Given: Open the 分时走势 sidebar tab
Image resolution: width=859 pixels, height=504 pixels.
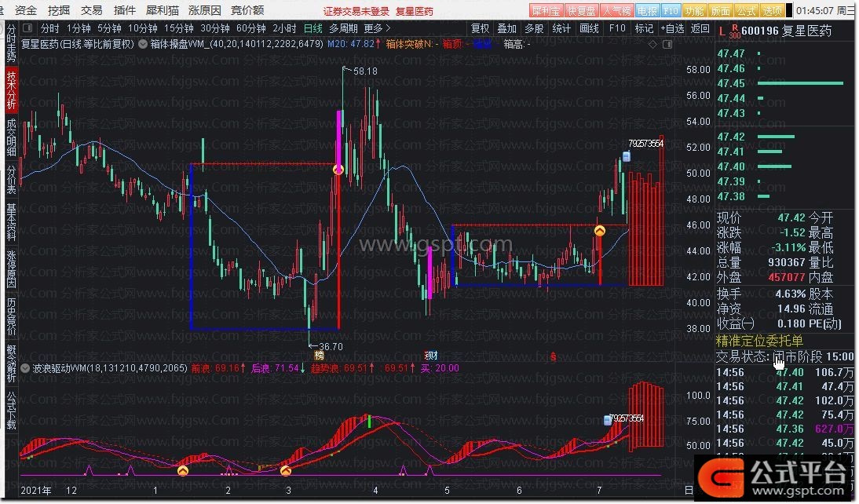Looking at the screenshot, I should coord(12,42).
